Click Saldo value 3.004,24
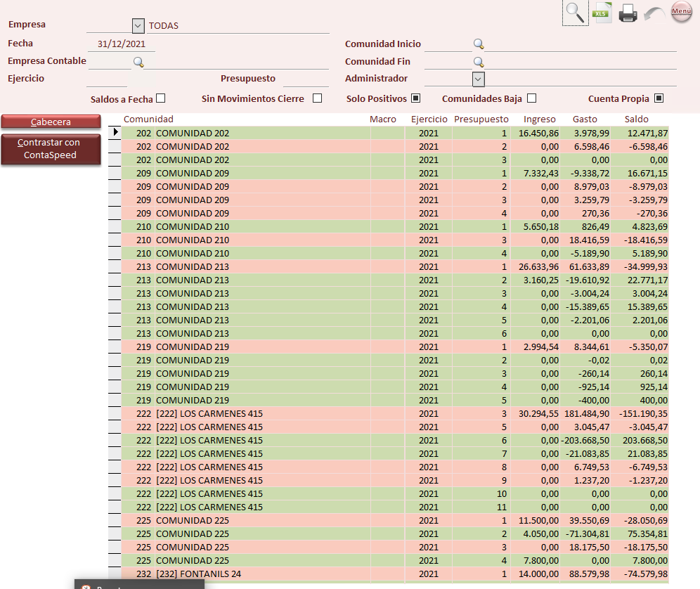 (x=650, y=293)
